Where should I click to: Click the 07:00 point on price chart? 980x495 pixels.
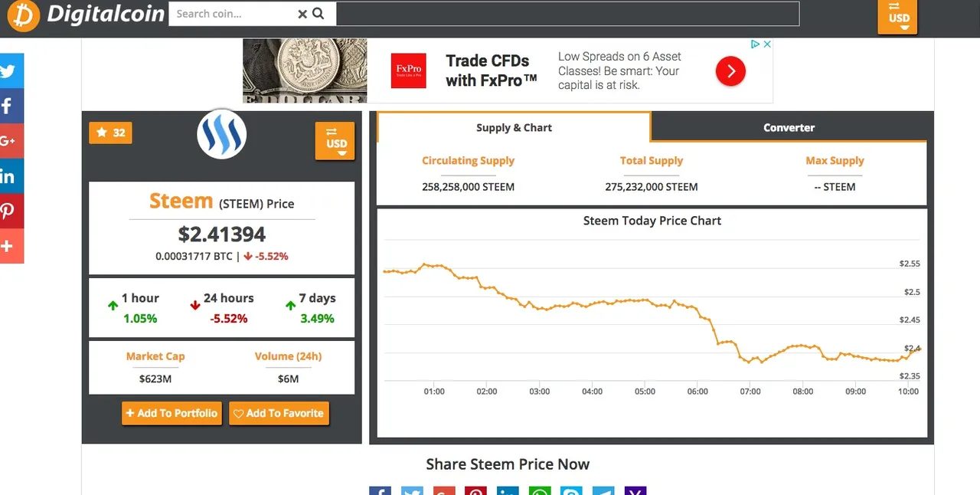(750, 360)
